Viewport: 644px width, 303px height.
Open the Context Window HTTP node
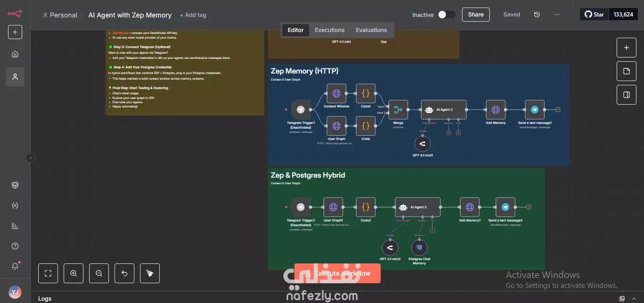(337, 94)
